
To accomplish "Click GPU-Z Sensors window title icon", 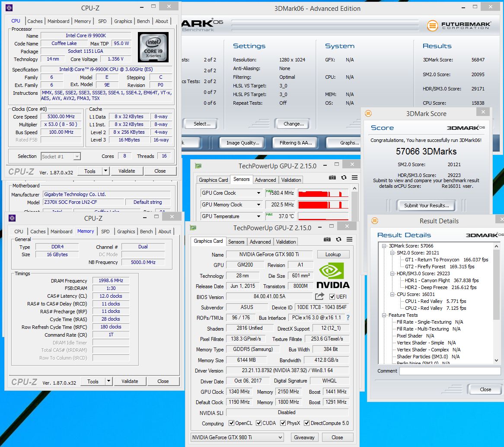I will (x=198, y=166).
